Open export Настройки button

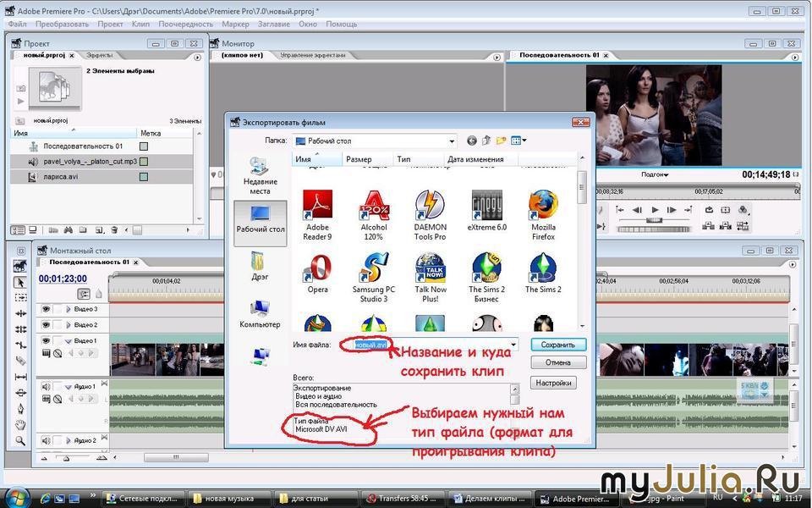pyautogui.click(x=553, y=383)
